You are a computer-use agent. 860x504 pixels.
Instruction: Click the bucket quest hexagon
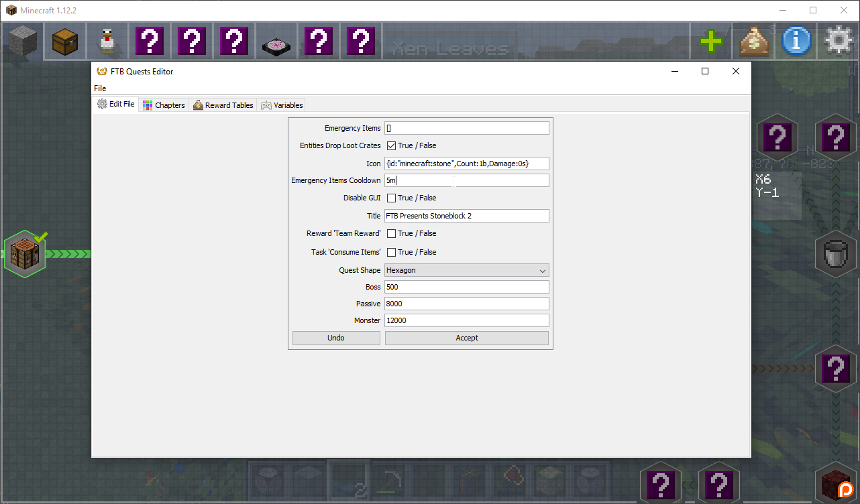point(835,255)
